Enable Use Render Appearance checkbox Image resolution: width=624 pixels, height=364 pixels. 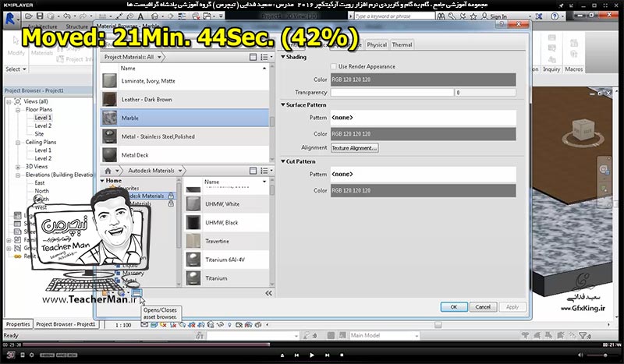coord(334,66)
